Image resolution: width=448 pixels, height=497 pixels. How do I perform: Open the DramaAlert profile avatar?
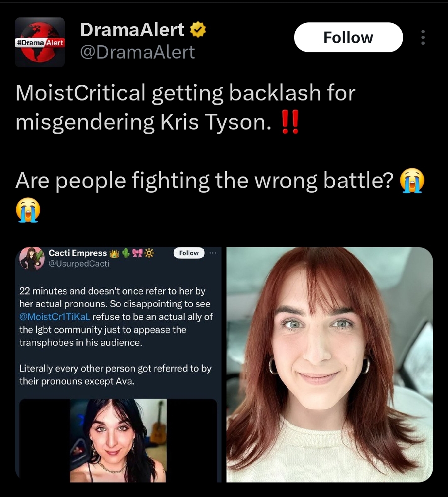40,42
